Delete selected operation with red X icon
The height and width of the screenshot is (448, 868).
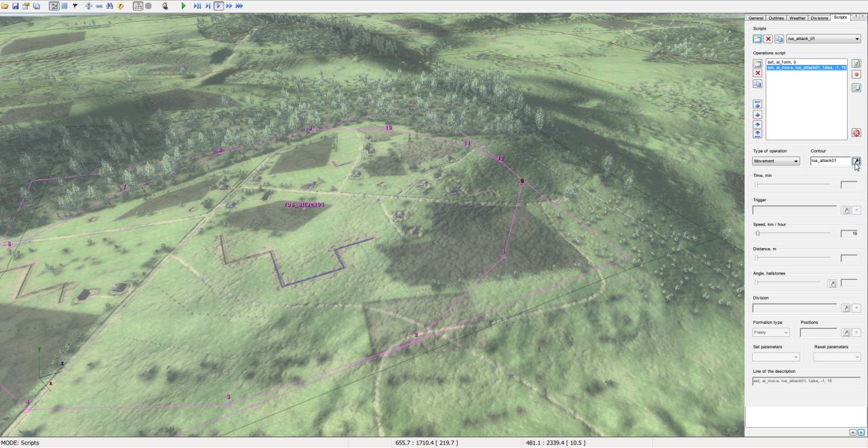[757, 73]
